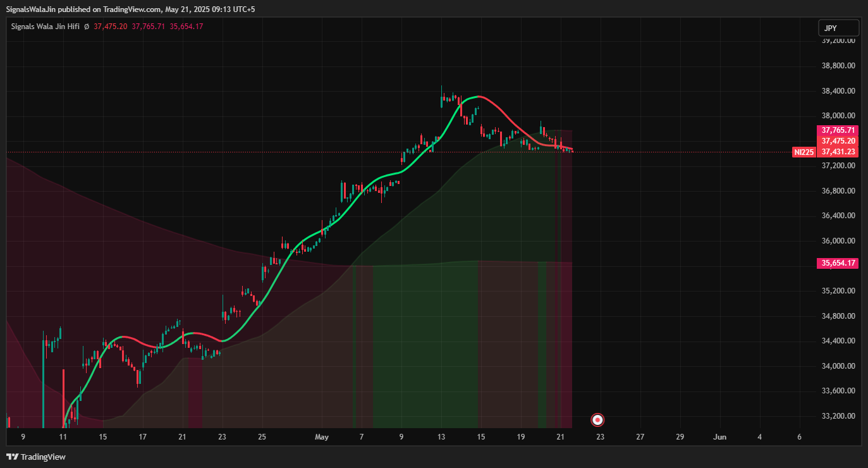Click the NI225 symbol label
The image size is (868, 468).
pos(804,152)
